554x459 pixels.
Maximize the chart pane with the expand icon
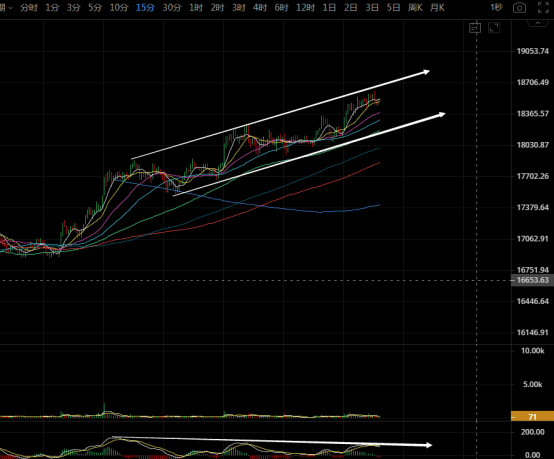(494, 28)
